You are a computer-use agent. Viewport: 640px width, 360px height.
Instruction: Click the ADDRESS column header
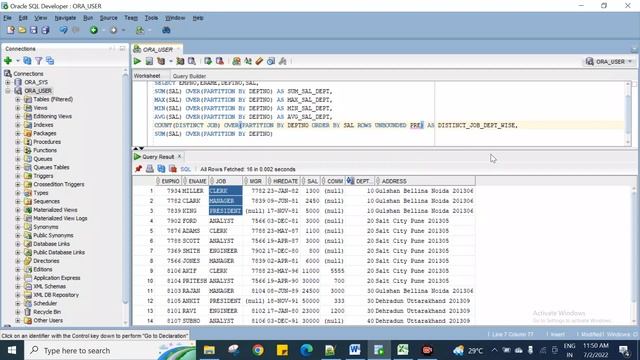[x=425, y=181]
